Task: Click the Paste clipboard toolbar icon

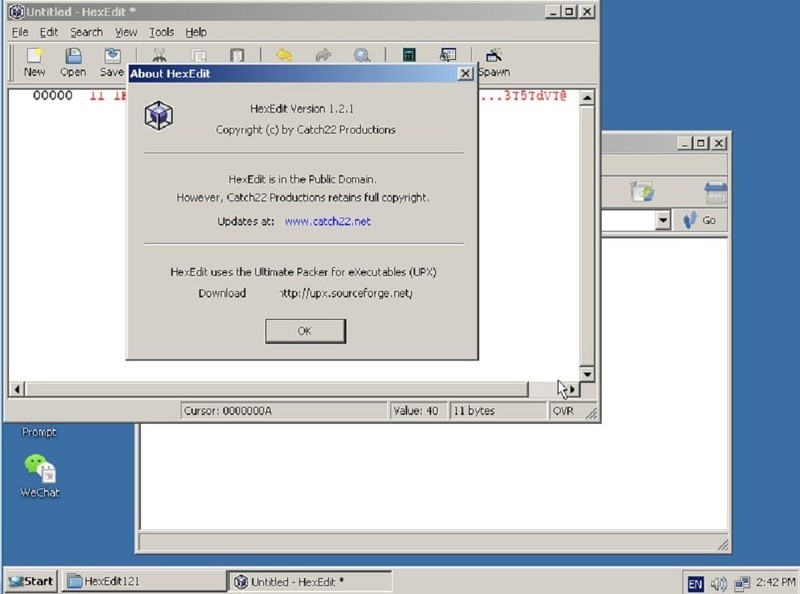Action: point(237,55)
